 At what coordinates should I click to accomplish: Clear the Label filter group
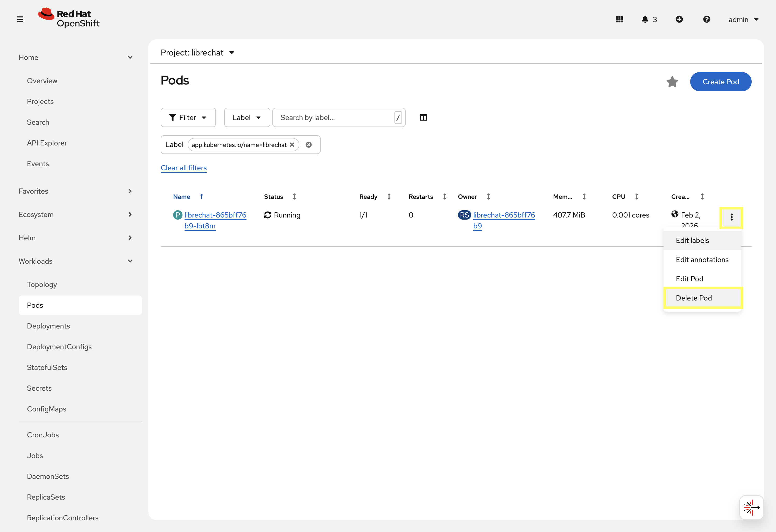[x=308, y=145]
